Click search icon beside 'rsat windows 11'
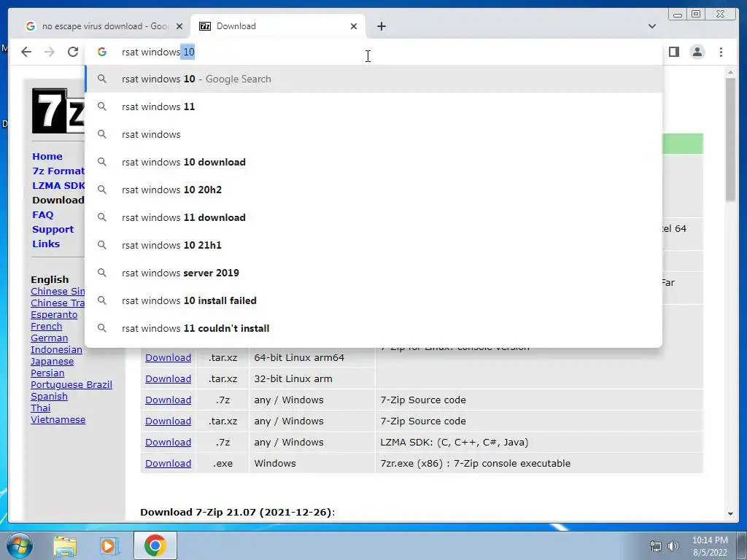Image resolution: width=747 pixels, height=560 pixels. pyautogui.click(x=102, y=106)
